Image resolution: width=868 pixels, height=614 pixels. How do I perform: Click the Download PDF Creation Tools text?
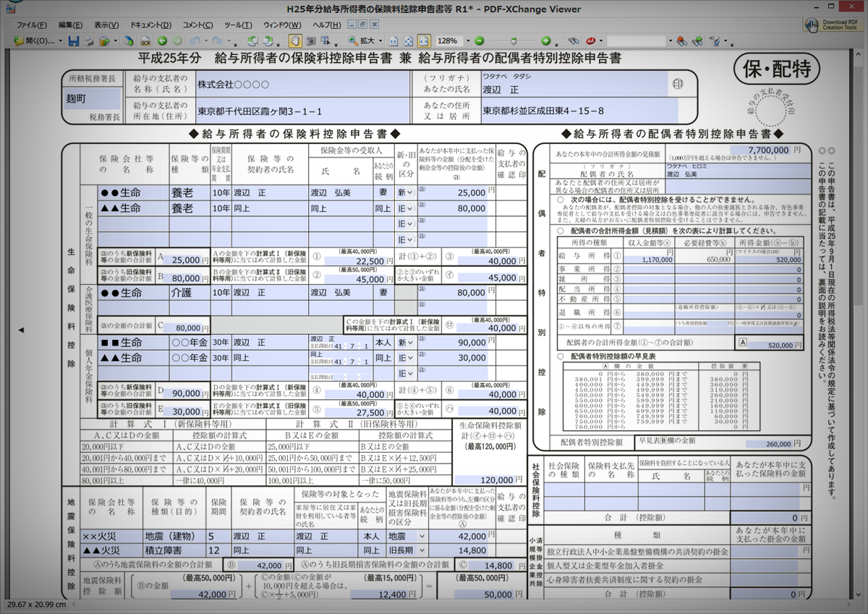coord(839,25)
